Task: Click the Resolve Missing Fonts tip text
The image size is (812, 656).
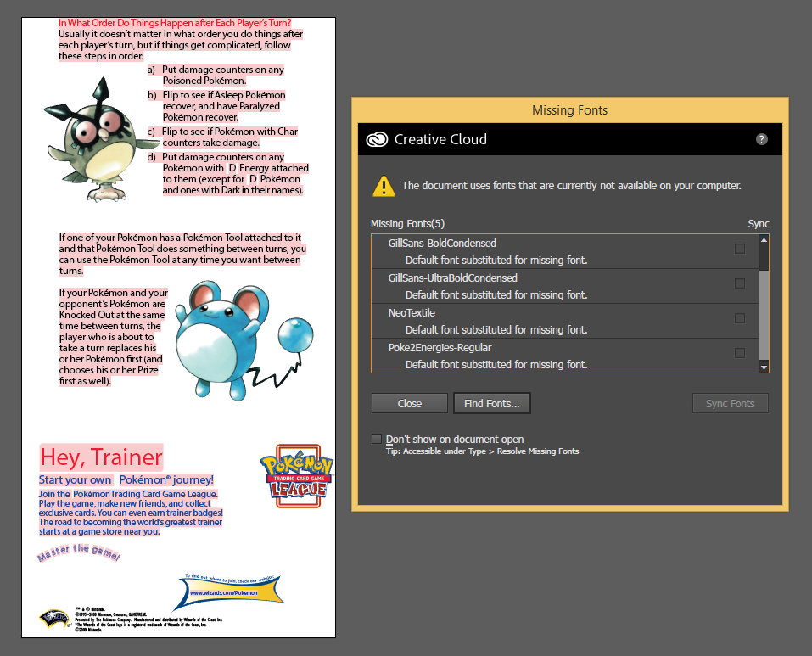Action: tap(482, 451)
